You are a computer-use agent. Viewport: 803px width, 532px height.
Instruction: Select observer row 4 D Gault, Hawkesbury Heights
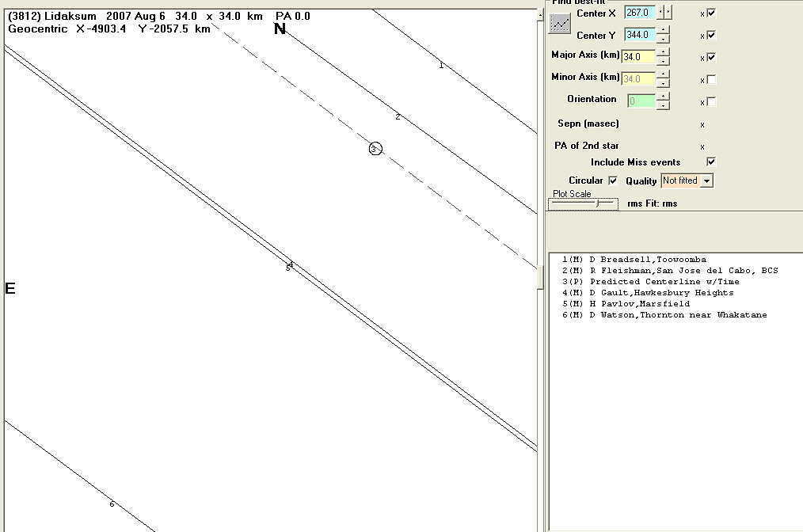pos(648,293)
